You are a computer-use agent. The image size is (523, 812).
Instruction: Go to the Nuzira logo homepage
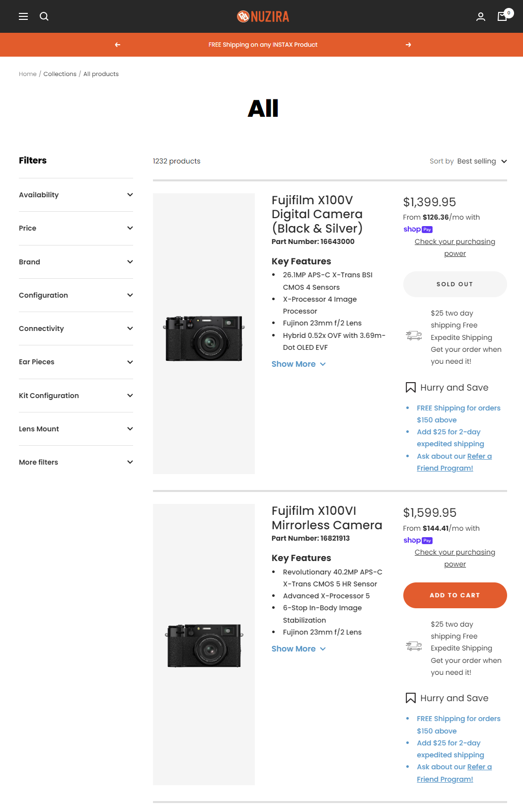(263, 16)
